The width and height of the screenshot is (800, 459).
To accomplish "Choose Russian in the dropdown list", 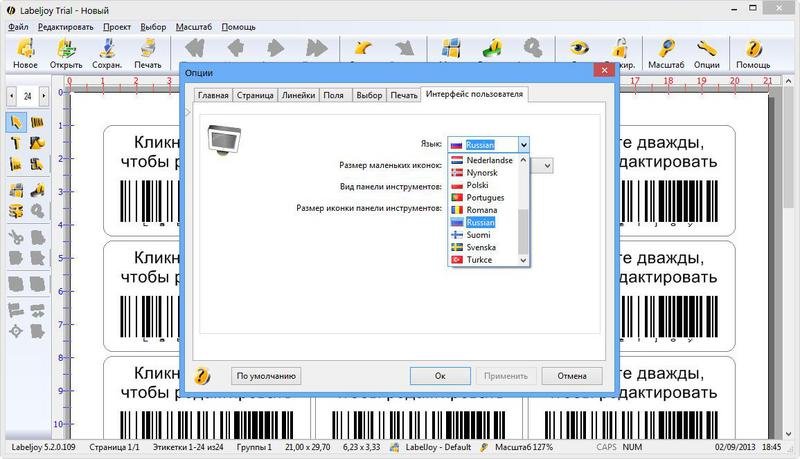I will click(x=484, y=222).
